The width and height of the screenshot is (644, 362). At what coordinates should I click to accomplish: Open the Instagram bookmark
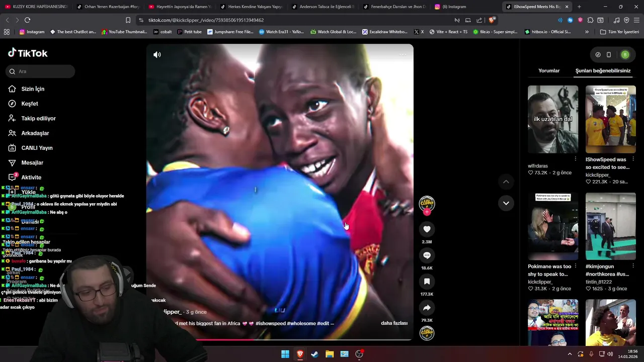(32, 32)
